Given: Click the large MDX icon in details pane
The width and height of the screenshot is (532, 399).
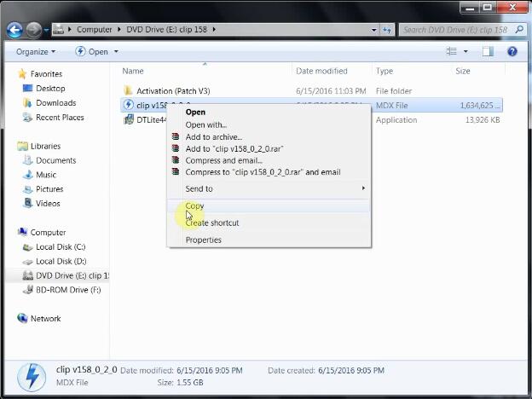Looking at the screenshot, I should coord(32,378).
